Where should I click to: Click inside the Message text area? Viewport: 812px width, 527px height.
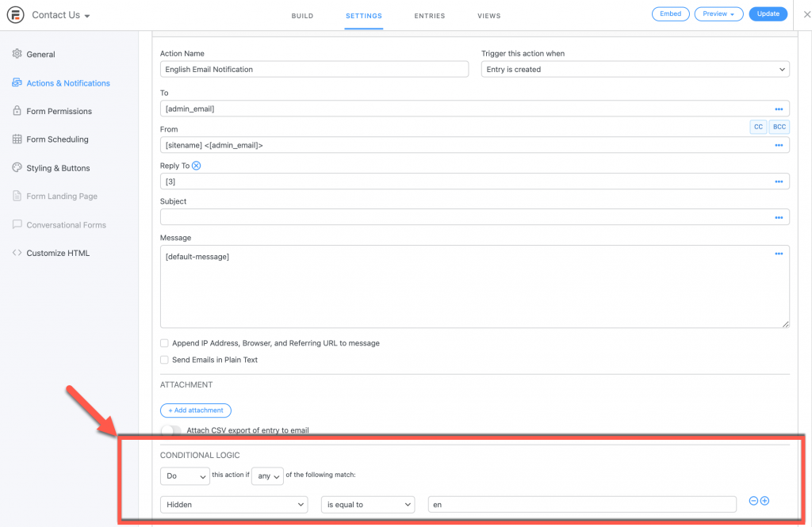click(x=475, y=286)
